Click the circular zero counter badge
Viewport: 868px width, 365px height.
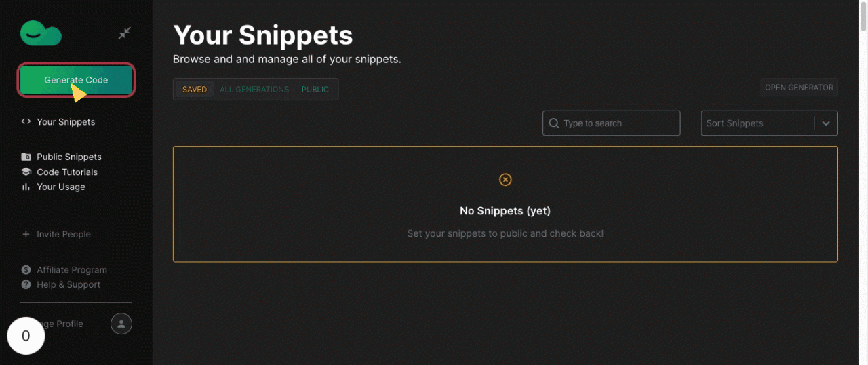[26, 336]
